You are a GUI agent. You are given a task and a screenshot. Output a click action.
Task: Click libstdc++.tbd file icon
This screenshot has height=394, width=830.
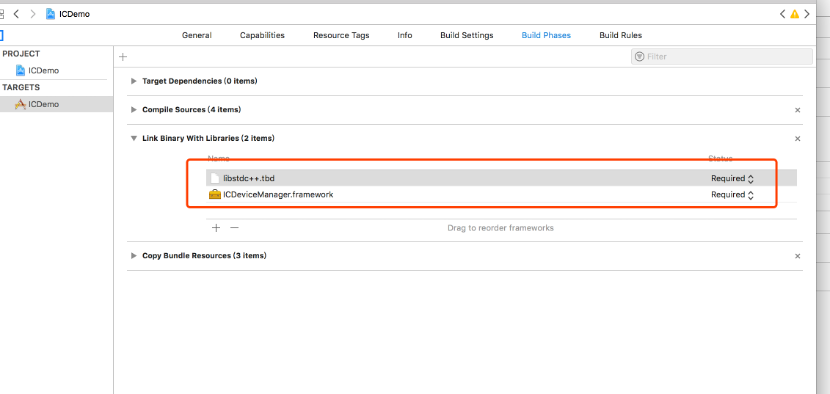[214, 178]
